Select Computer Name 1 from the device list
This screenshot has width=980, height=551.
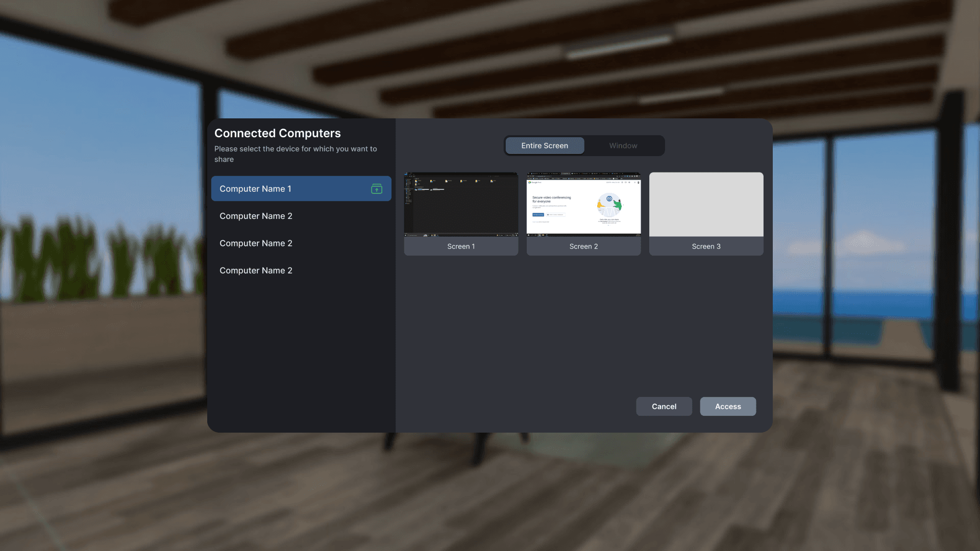(x=286, y=188)
